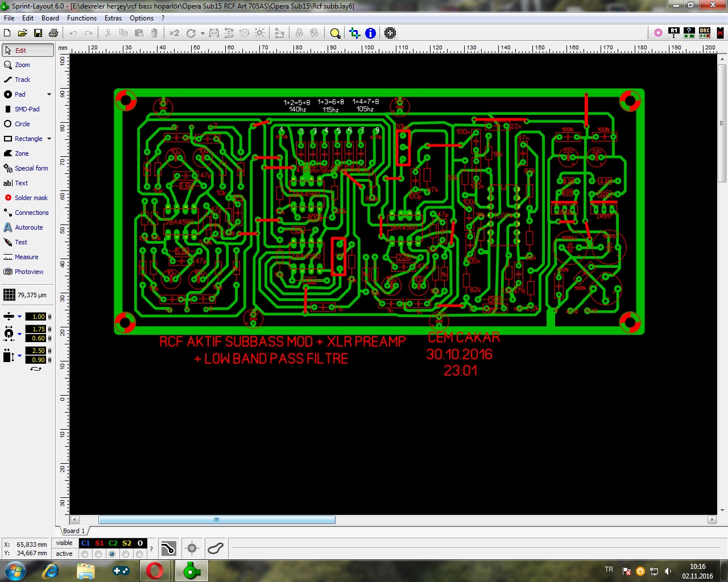Open the Rotate angle dropdown arrow
Viewport: 728px width, 582px height.
(202, 33)
